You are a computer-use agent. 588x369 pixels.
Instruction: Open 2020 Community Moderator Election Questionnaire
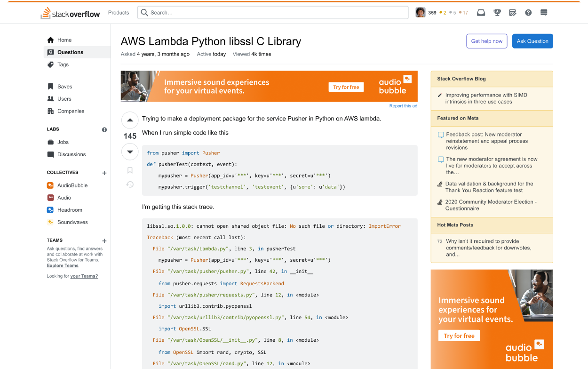[x=491, y=205]
